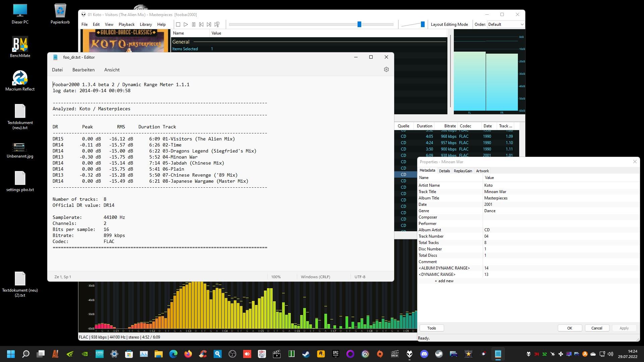
Task: Switch to ReplayGain tab in Properties
Action: tap(463, 171)
